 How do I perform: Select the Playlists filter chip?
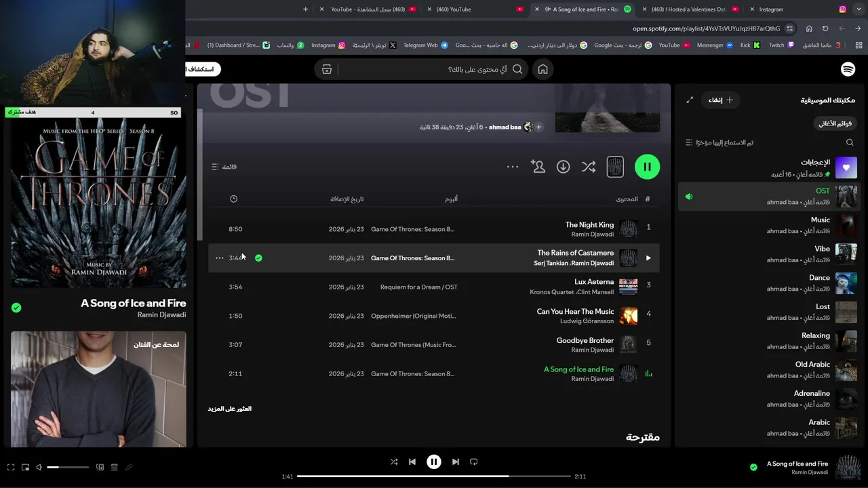pyautogui.click(x=835, y=123)
